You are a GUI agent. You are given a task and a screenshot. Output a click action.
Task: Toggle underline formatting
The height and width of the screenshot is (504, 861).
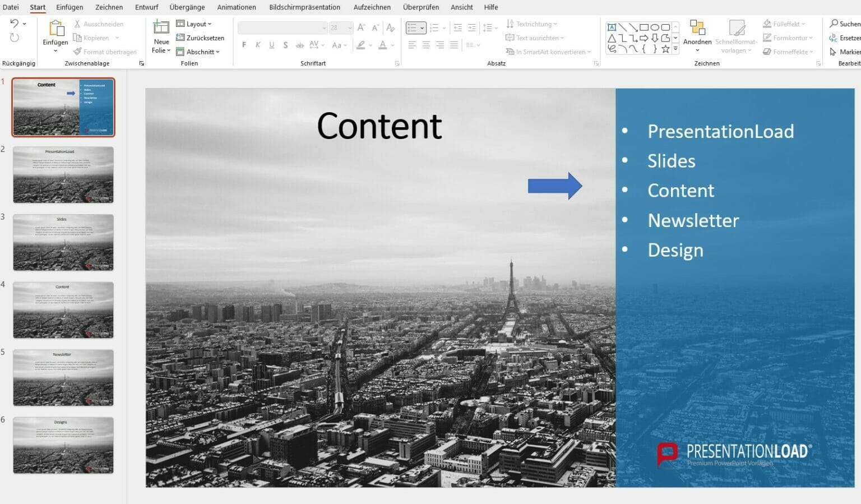271,45
